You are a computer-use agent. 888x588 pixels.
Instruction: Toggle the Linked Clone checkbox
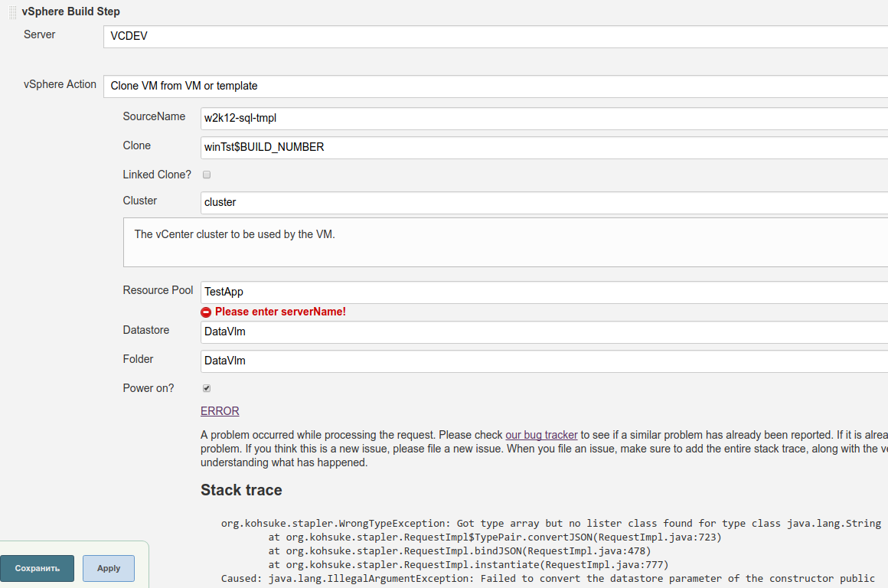[x=207, y=175]
